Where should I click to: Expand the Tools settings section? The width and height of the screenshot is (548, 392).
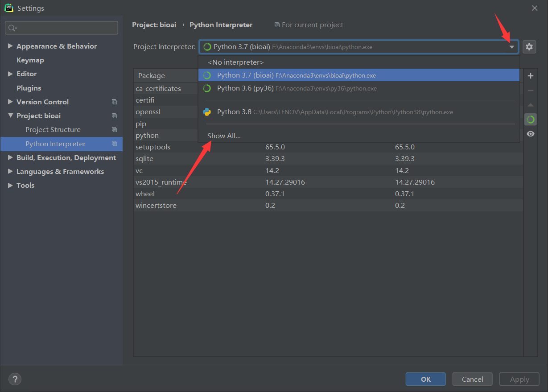point(10,185)
